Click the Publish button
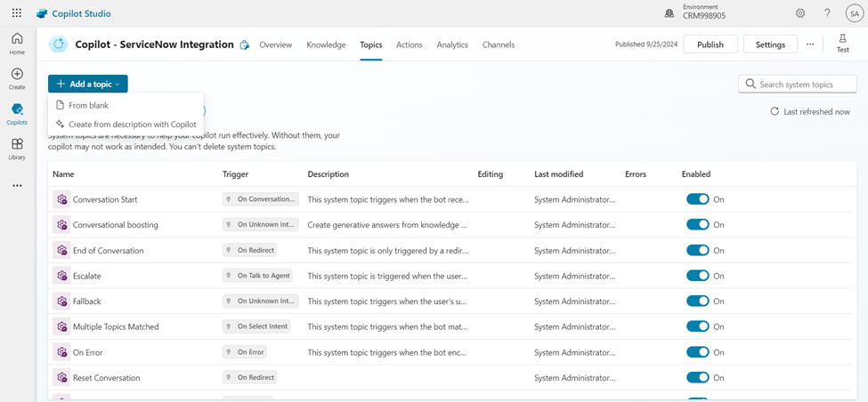Viewport: 868px width, 402px height. (710, 44)
